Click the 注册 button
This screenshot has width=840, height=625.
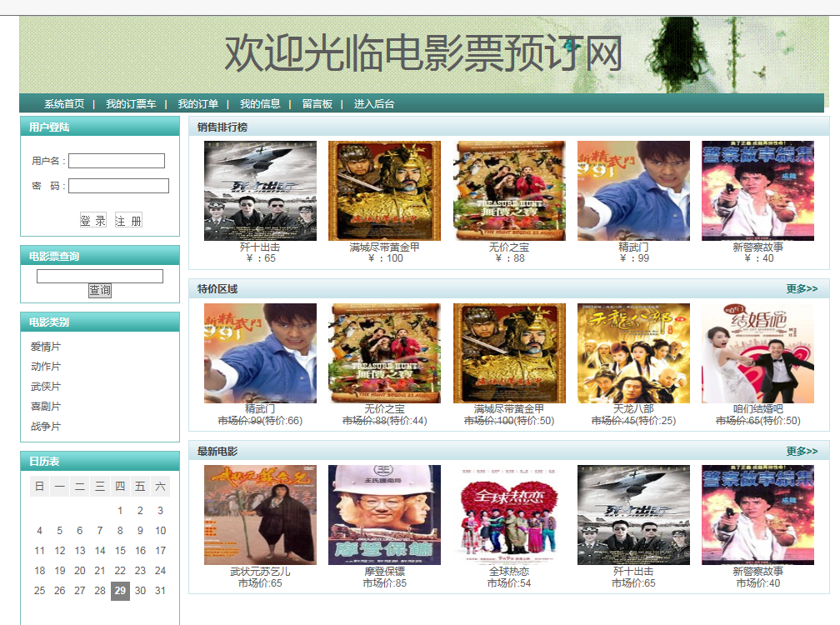pyautogui.click(x=128, y=220)
